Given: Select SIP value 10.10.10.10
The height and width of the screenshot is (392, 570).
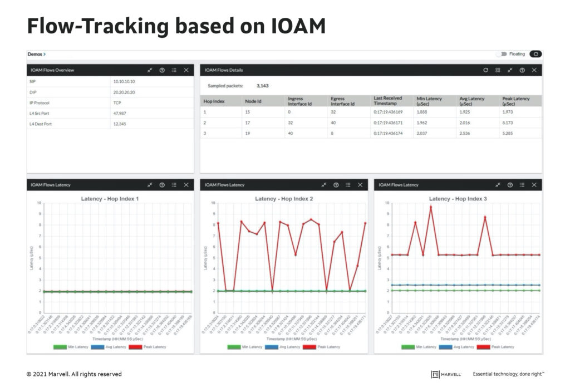Looking at the screenshot, I should click(x=124, y=81).
